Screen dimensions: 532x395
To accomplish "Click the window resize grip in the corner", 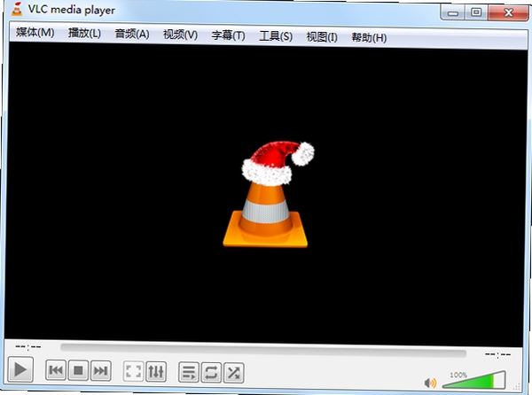I will pos(517,386).
